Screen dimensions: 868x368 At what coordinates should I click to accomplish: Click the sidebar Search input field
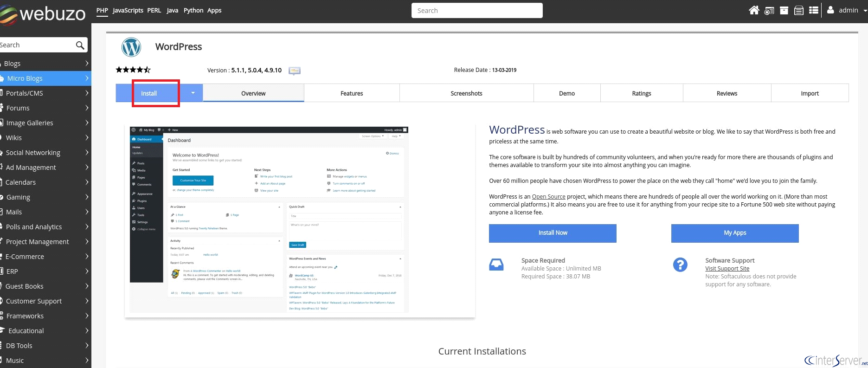coord(37,45)
